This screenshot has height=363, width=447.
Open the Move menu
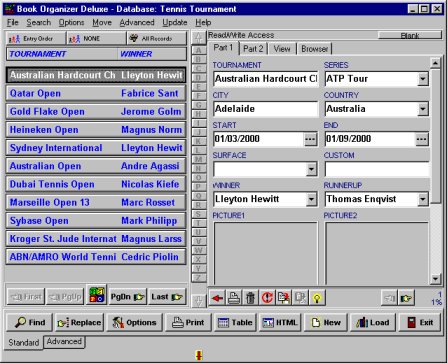[102, 23]
